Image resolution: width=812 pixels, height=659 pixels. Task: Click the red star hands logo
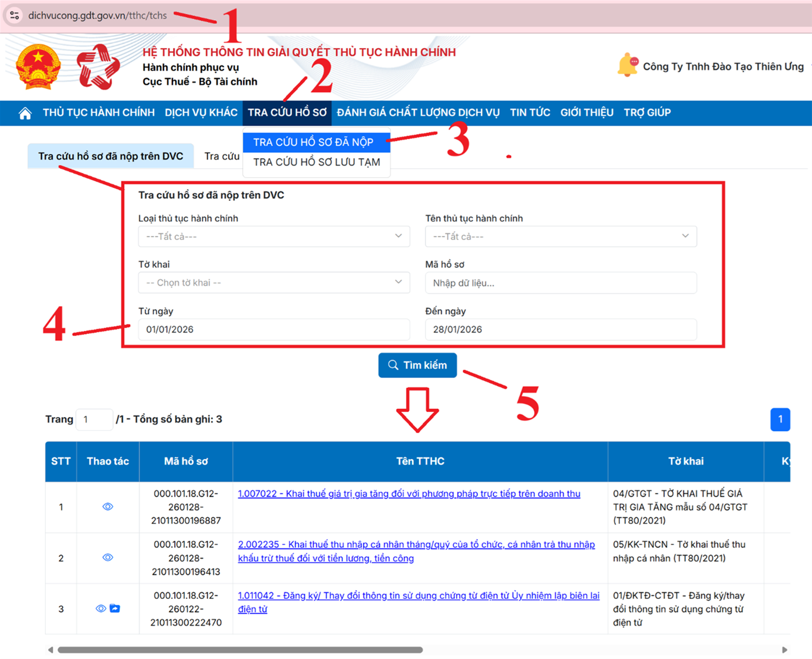click(x=99, y=67)
